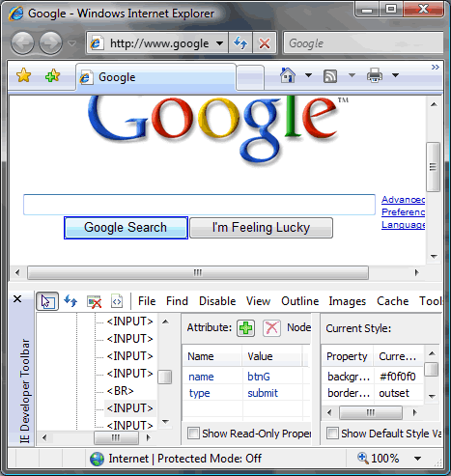Click the page vertical scrollbar thumb
This screenshot has width=451, height=476.
pos(434,167)
